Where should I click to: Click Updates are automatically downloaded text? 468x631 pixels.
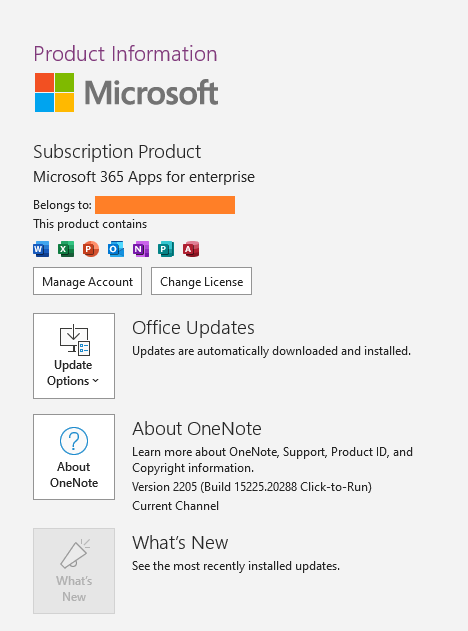(x=272, y=351)
